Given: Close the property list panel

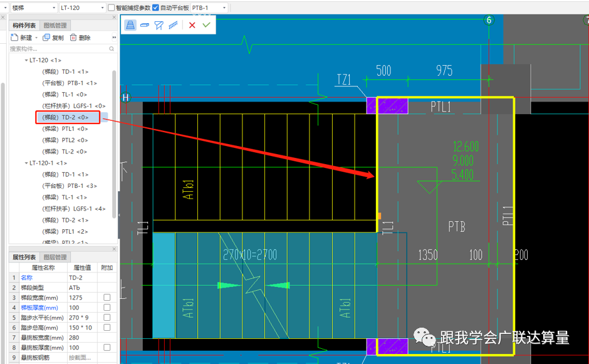Looking at the screenshot, I should point(114,249).
